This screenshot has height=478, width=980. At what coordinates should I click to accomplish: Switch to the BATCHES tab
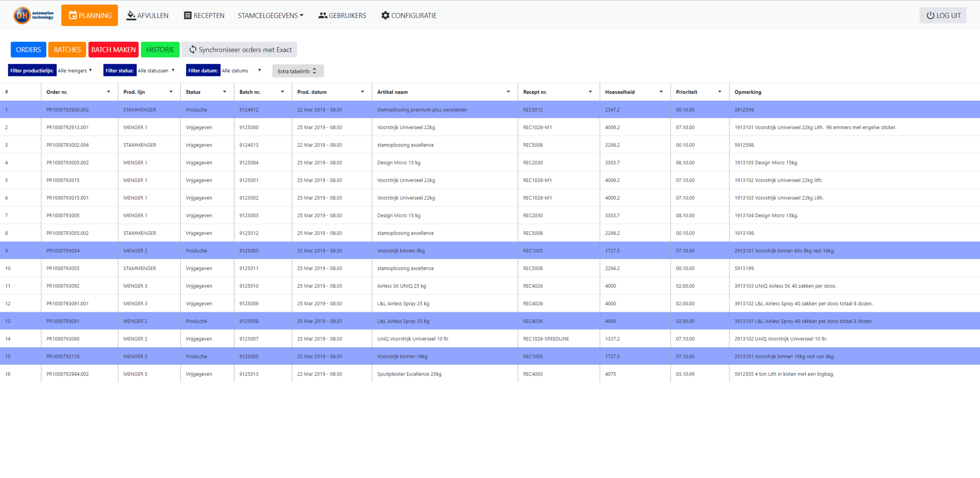coord(67,49)
